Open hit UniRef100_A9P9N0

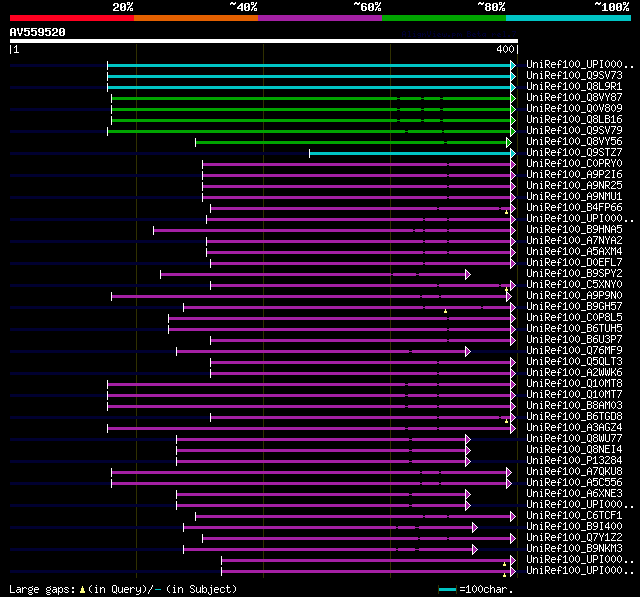click(574, 296)
